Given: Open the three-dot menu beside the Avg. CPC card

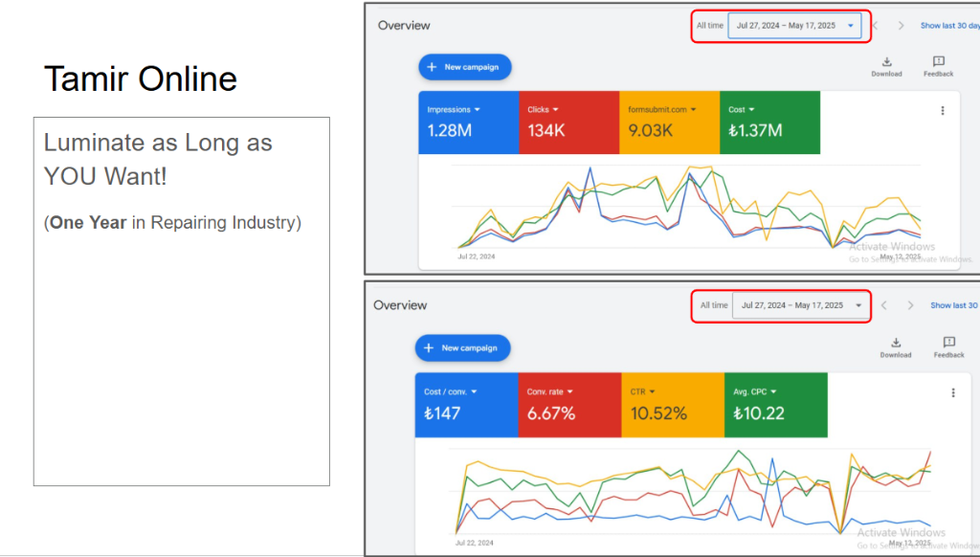Looking at the screenshot, I should pos(953,392).
